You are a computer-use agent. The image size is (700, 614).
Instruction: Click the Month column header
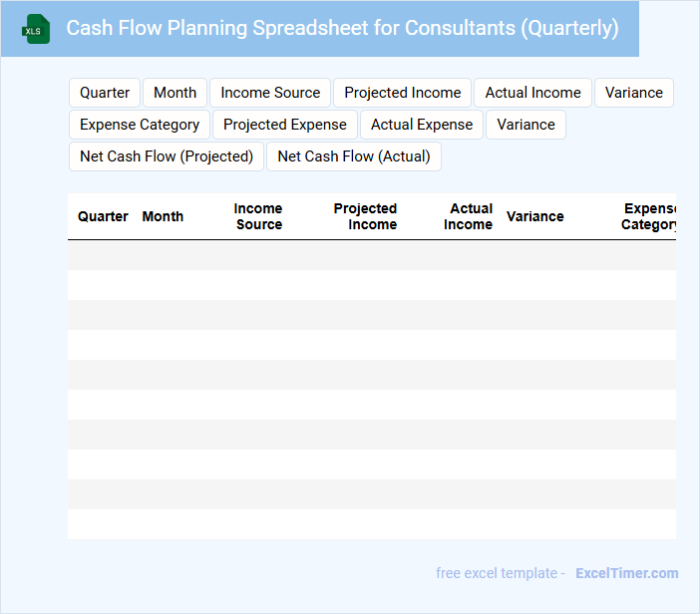coord(163,216)
